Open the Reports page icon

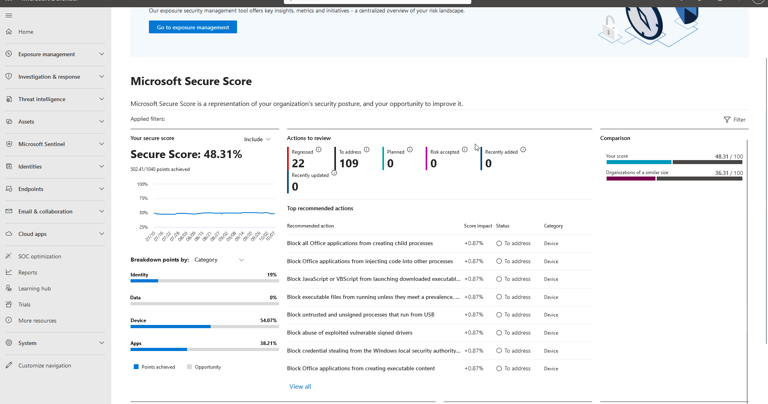[x=9, y=272]
